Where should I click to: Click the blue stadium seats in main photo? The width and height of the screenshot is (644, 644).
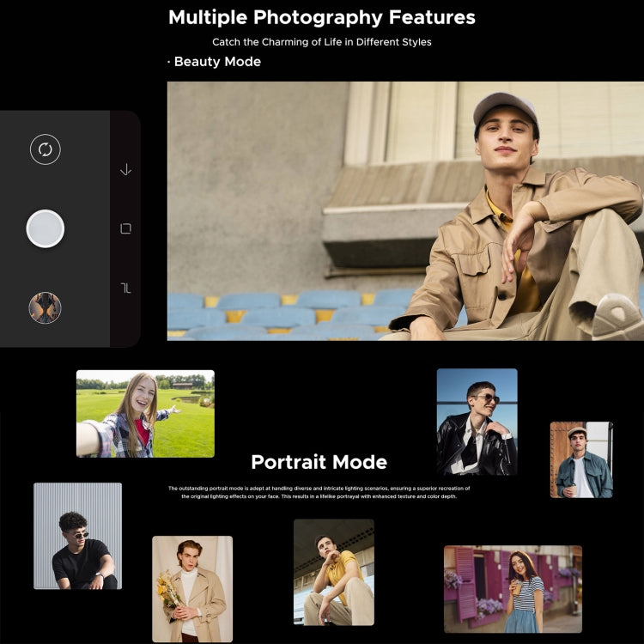(258, 313)
